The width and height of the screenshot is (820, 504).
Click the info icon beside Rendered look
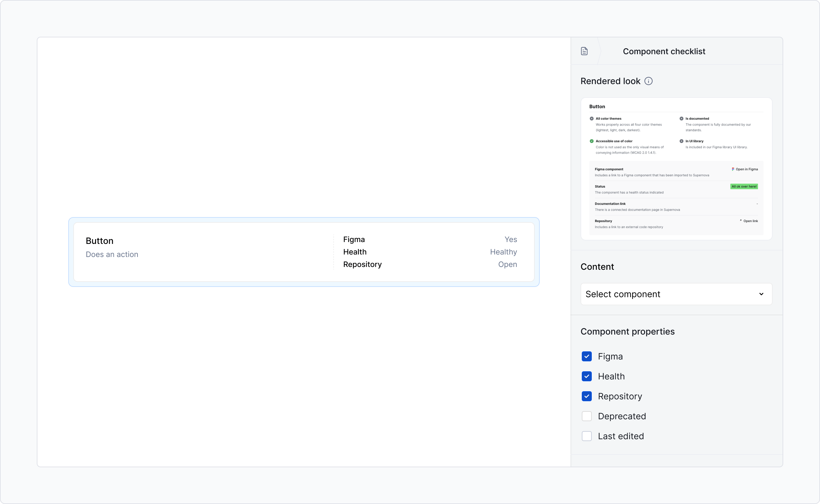tap(648, 81)
